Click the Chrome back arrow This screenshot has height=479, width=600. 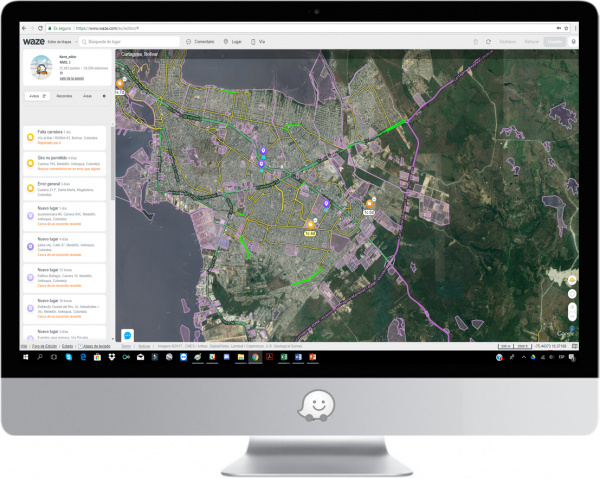24,30
